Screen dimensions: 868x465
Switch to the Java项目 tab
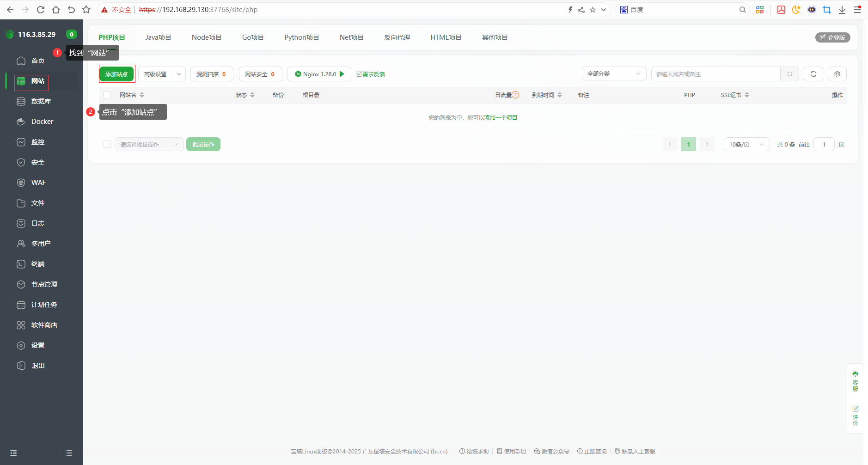click(158, 37)
